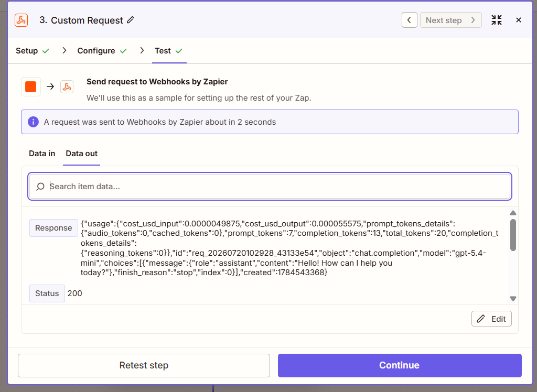Click the Webhooks app icon beside step title
The image size is (537, 392).
21,20
